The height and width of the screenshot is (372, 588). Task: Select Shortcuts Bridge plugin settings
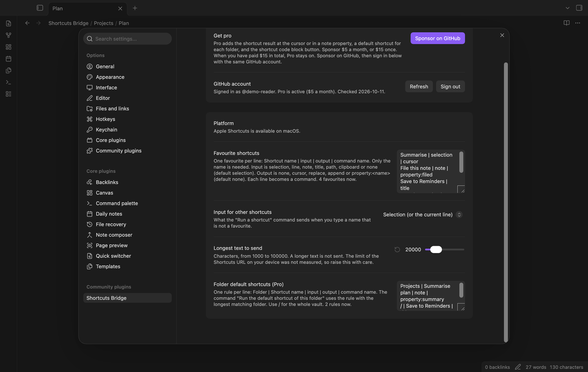click(127, 298)
